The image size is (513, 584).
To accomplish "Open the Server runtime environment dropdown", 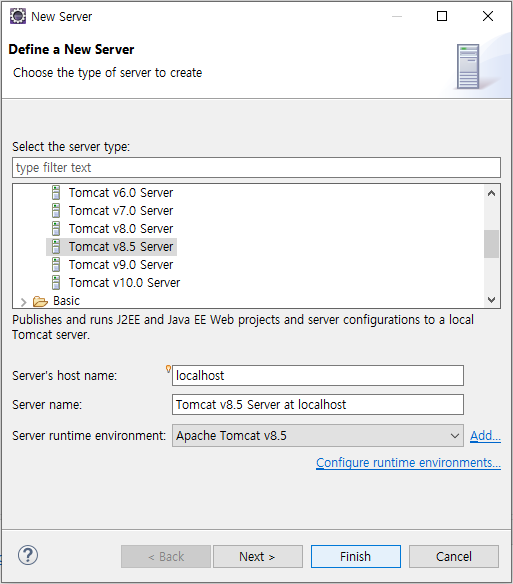I will (318, 435).
